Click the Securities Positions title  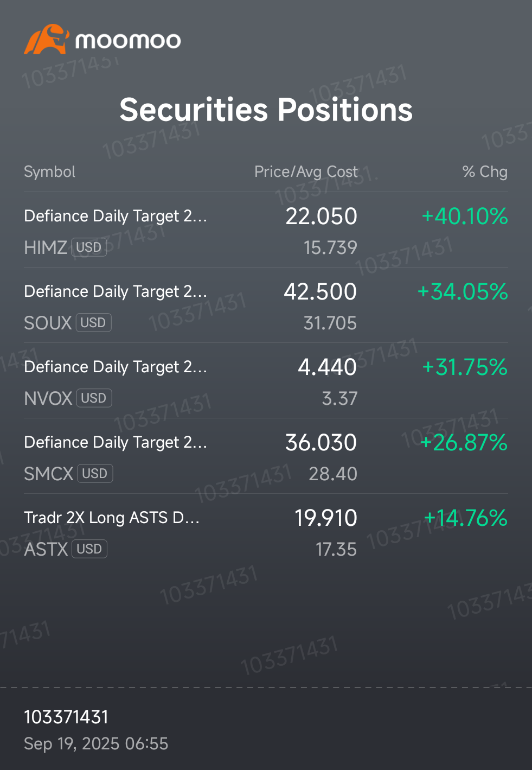tap(266, 110)
